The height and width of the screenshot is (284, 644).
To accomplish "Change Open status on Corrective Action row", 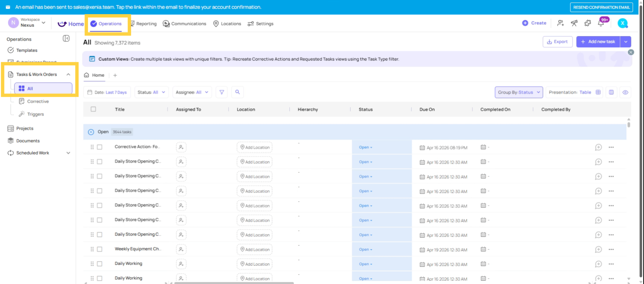I will [x=366, y=147].
